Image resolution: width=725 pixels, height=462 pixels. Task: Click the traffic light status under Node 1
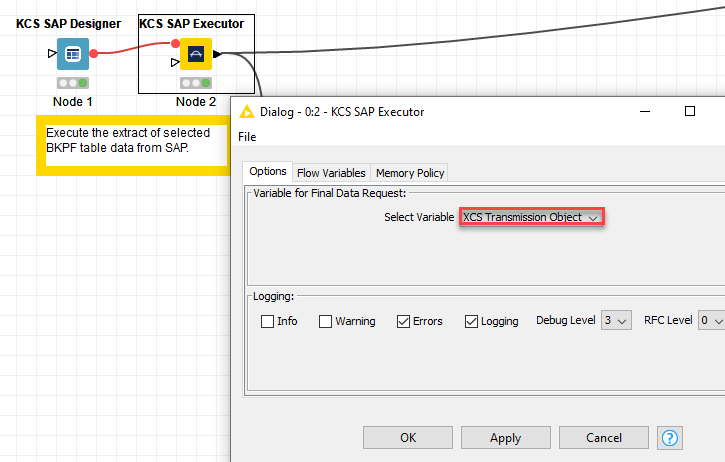point(73,83)
